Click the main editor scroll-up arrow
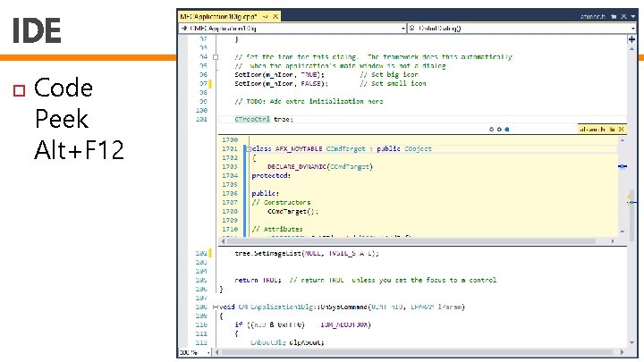 (x=631, y=49)
